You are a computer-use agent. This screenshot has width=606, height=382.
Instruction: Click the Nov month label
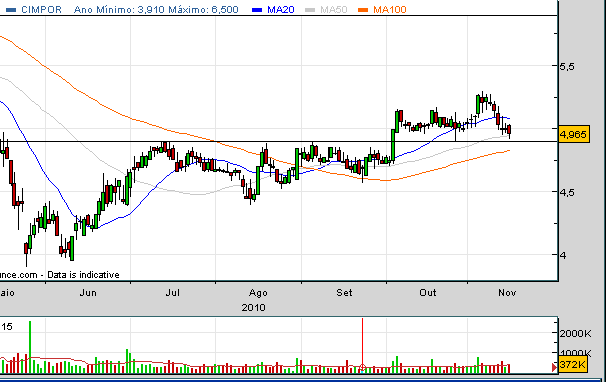(507, 293)
